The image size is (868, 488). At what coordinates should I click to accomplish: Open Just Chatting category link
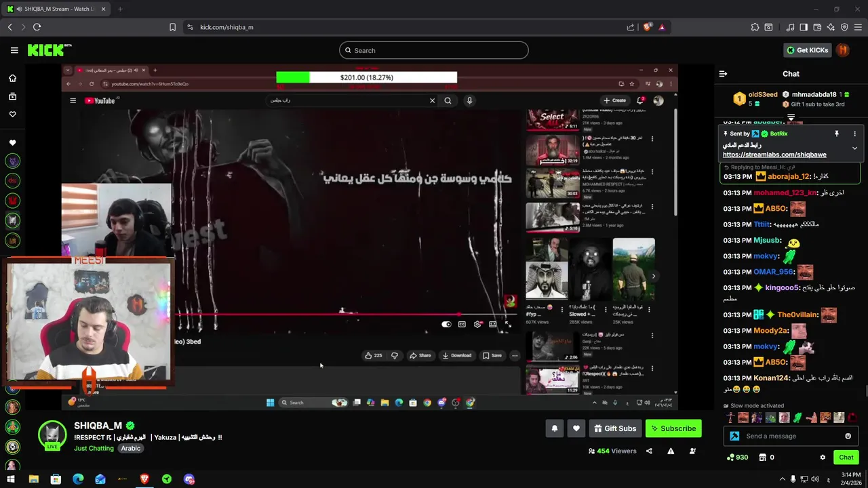point(94,448)
